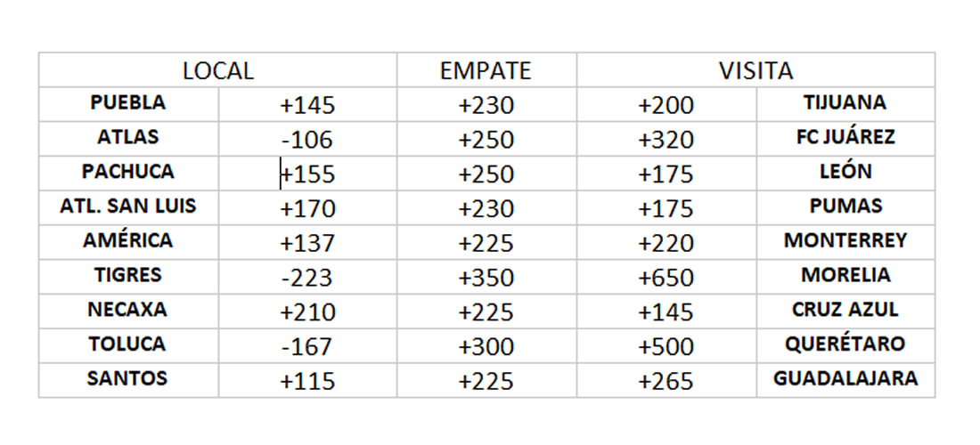Click Morelia visitor odds +650
The width and height of the screenshot is (980, 445).
pos(666,277)
